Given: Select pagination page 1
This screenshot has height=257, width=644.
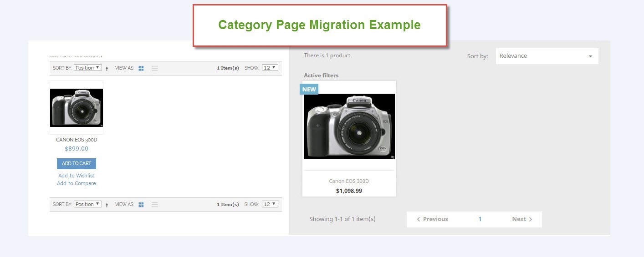Looking at the screenshot, I should coord(480,219).
